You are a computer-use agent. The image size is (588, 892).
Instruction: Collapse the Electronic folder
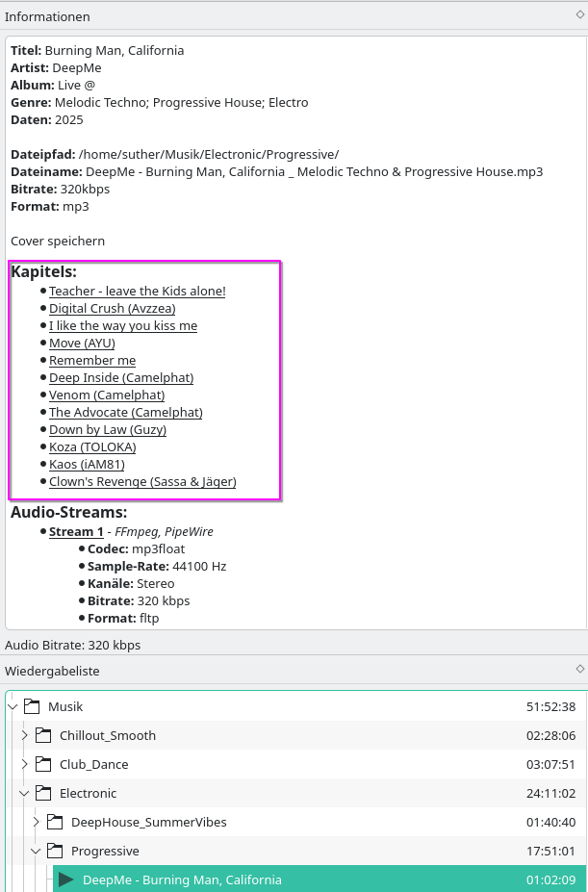[24, 793]
